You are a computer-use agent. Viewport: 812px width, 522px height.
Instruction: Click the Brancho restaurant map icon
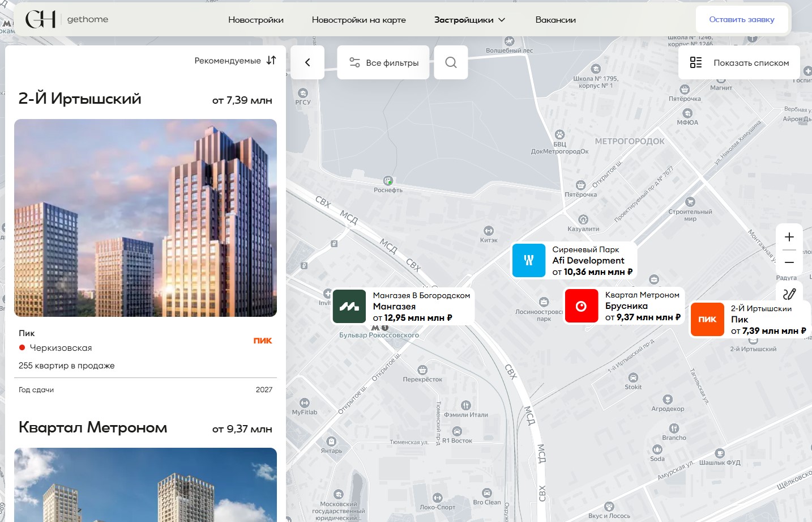[x=674, y=428]
